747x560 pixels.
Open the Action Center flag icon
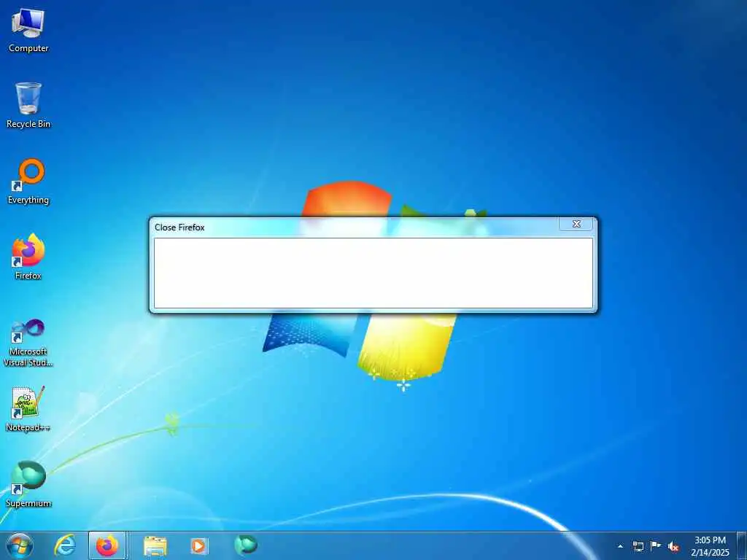click(656, 546)
